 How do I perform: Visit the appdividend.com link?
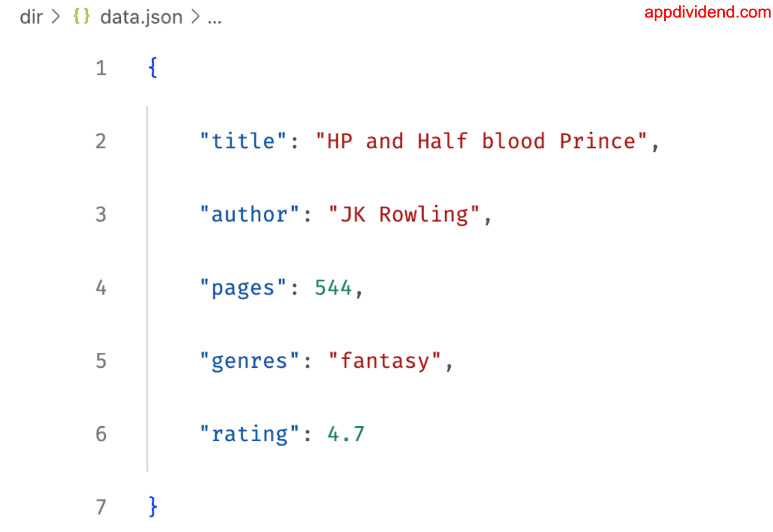coord(707,12)
